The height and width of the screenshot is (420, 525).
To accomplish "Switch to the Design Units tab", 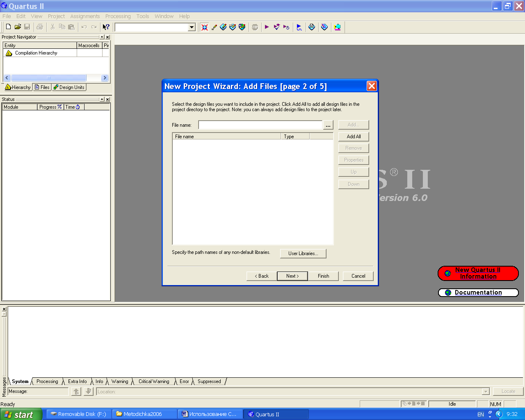I will [x=69, y=87].
